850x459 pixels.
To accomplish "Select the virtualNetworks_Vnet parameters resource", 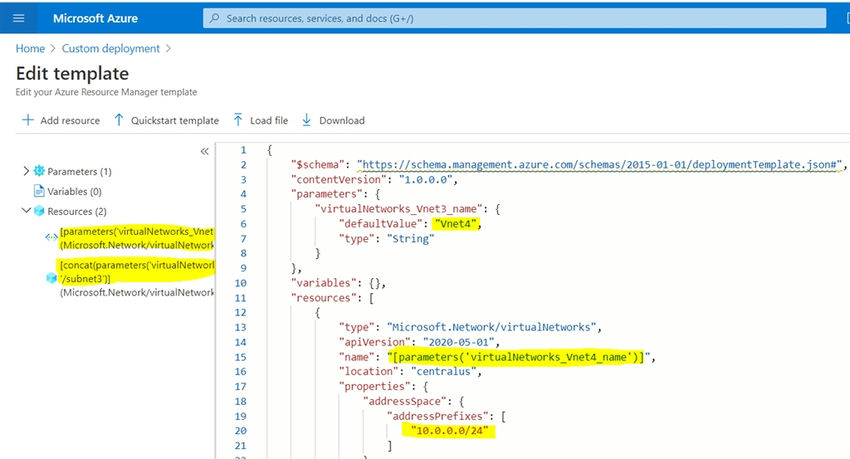I will 137,238.
